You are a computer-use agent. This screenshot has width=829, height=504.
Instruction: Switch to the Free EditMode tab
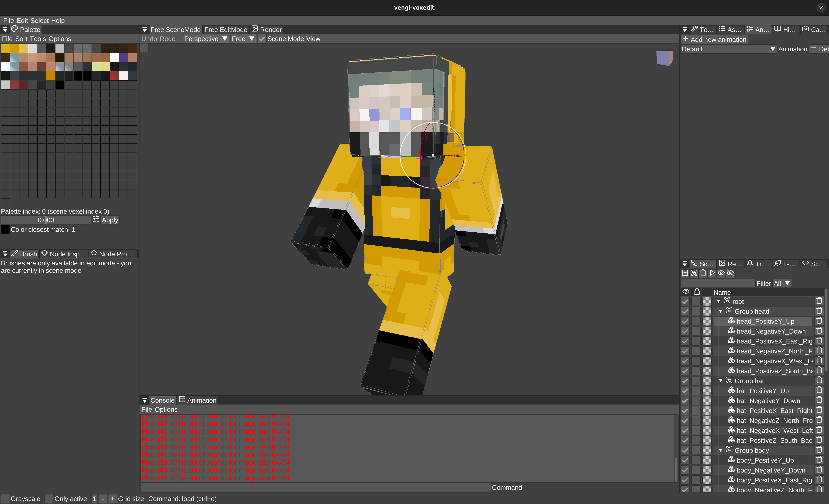[x=225, y=30]
